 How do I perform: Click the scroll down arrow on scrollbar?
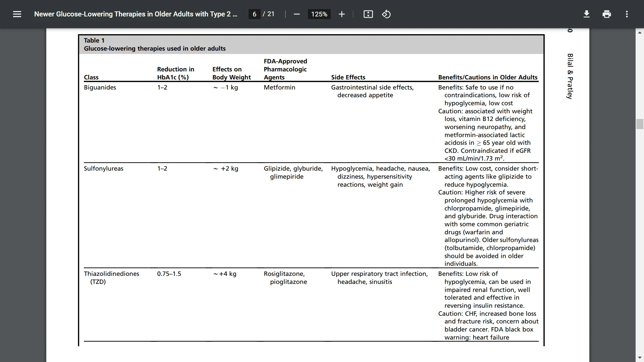(x=640, y=358)
